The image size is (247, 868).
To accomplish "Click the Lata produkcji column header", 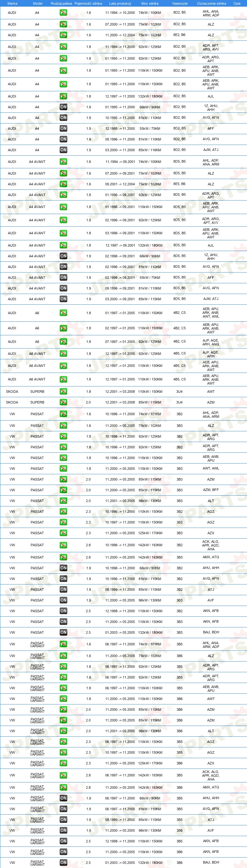I will (x=120, y=3).
